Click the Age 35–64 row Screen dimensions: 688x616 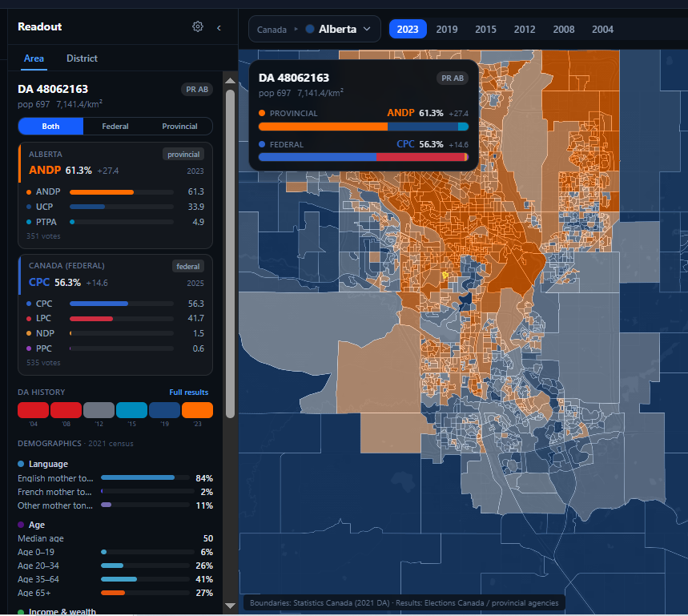115,579
